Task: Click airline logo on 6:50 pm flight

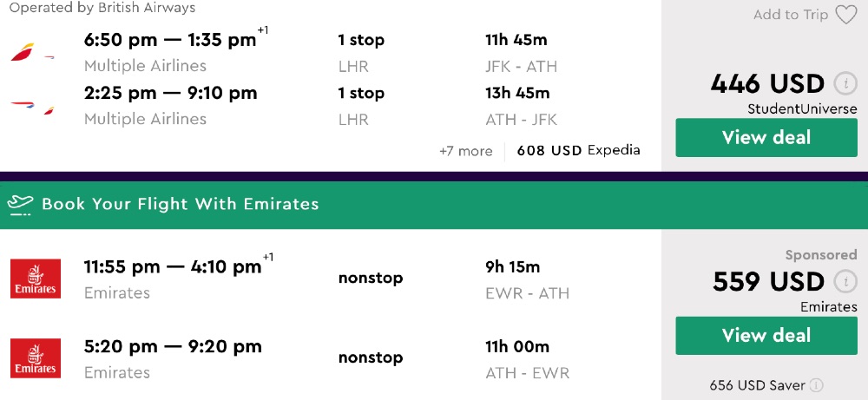Action: pos(32,54)
